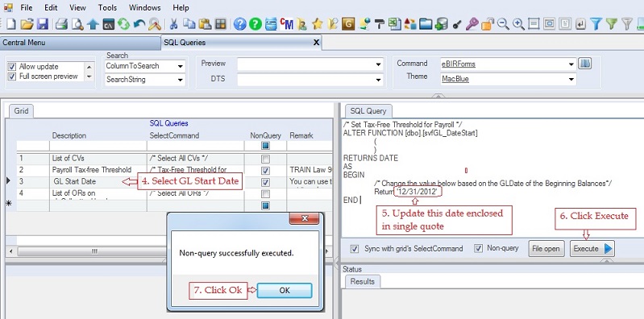Image resolution: width=644 pixels, height=319 pixels.
Task: Expand the ColumnToSearch dropdown
Action: click(x=181, y=66)
